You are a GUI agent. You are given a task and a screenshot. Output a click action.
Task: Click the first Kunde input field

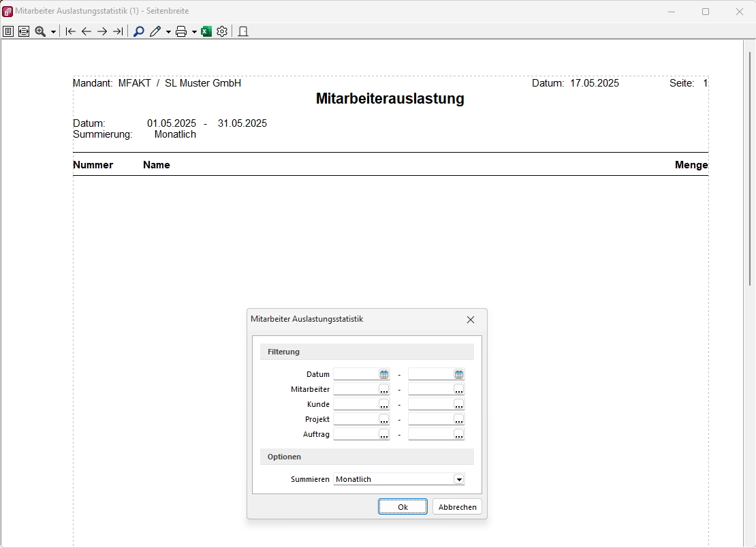pyautogui.click(x=356, y=404)
